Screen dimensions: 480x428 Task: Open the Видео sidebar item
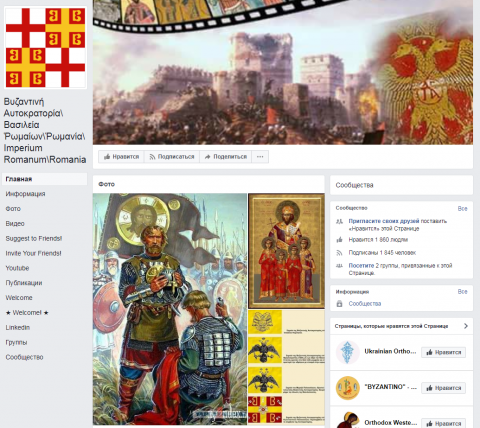tap(15, 224)
